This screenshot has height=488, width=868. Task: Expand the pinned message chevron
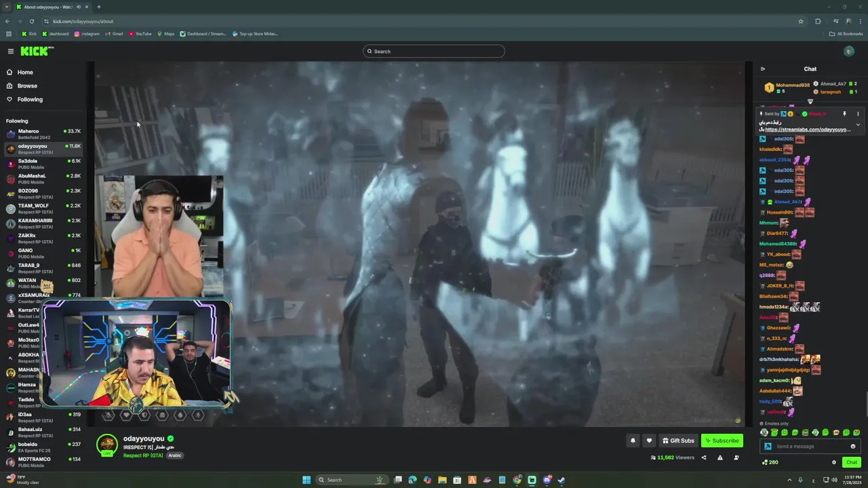(858, 125)
